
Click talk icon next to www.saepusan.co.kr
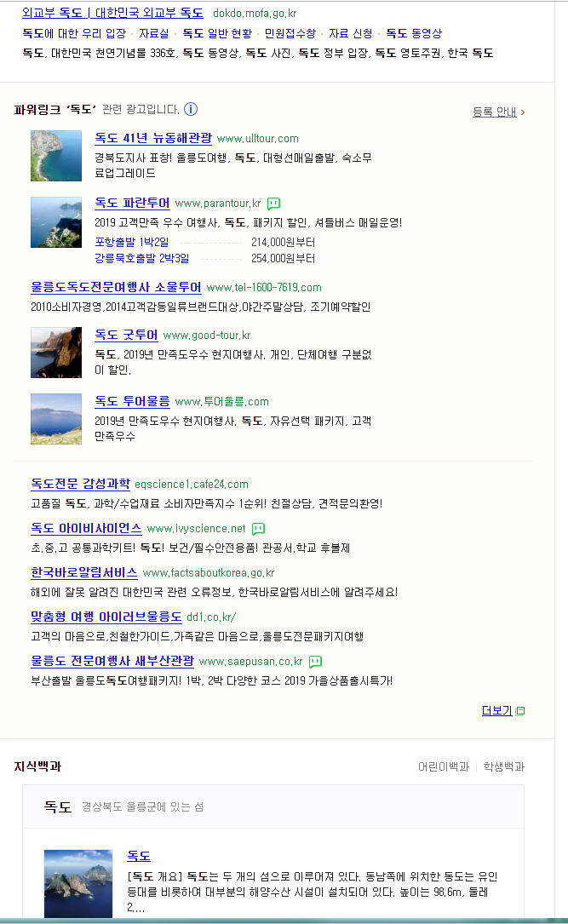coord(315,662)
